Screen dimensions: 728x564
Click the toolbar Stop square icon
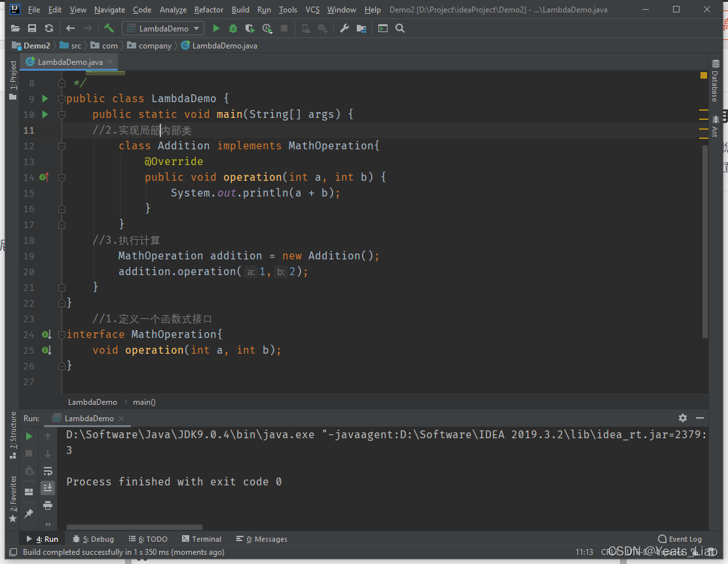point(284,29)
